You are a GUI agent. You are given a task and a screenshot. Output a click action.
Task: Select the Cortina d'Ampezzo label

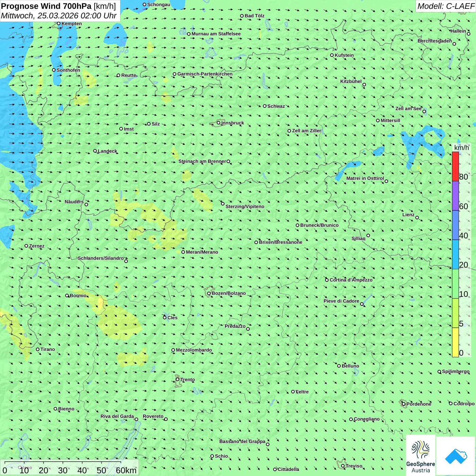(351, 280)
